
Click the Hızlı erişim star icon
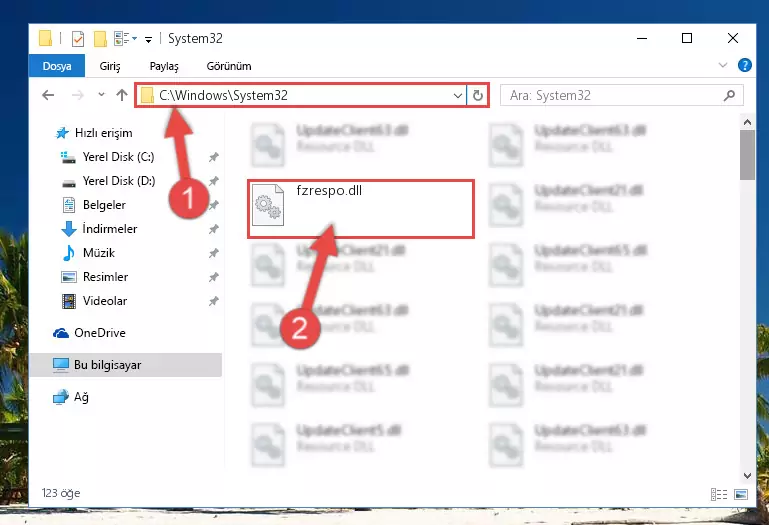pyautogui.click(x=62, y=132)
